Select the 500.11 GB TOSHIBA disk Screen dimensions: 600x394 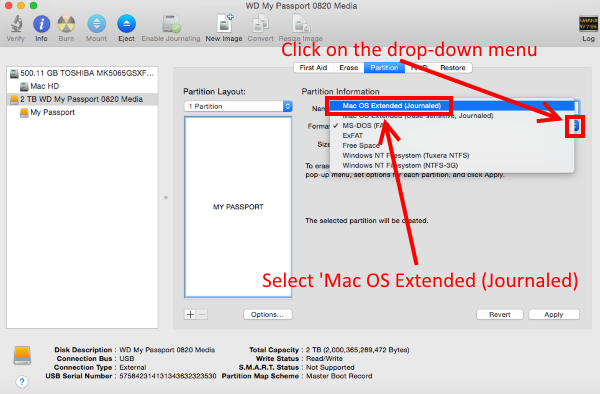82,73
